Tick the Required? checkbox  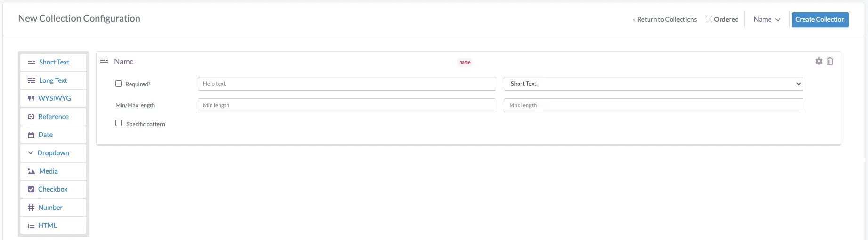pyautogui.click(x=119, y=84)
